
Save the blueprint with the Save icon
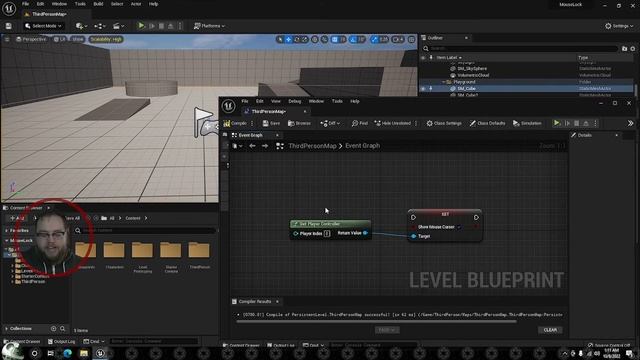point(271,123)
